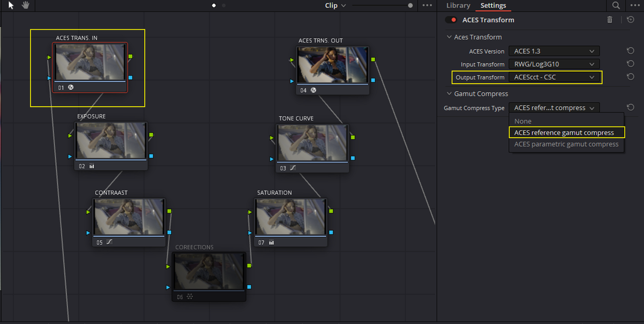Click the COREECTIONS node label
This screenshot has width=644, height=324.
194,247
